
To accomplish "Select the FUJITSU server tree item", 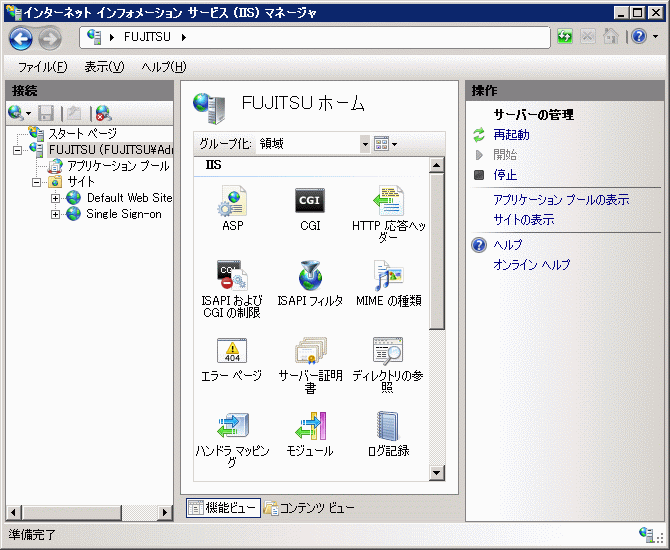I will [x=111, y=150].
